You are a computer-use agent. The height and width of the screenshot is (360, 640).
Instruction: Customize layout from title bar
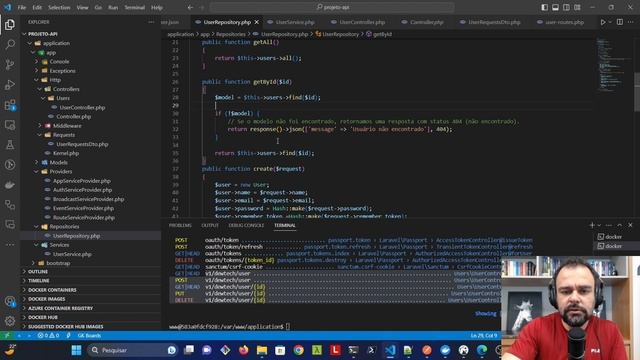577,7
